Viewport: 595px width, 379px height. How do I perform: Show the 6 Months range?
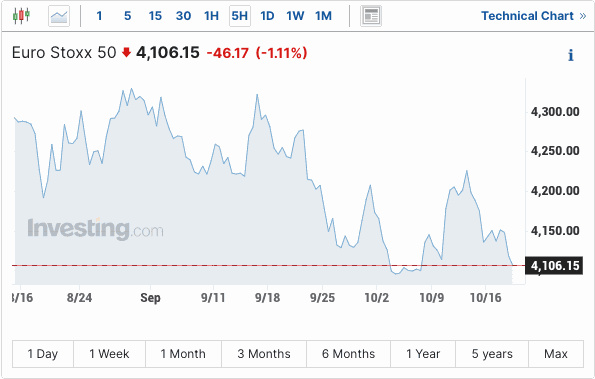[x=348, y=354]
